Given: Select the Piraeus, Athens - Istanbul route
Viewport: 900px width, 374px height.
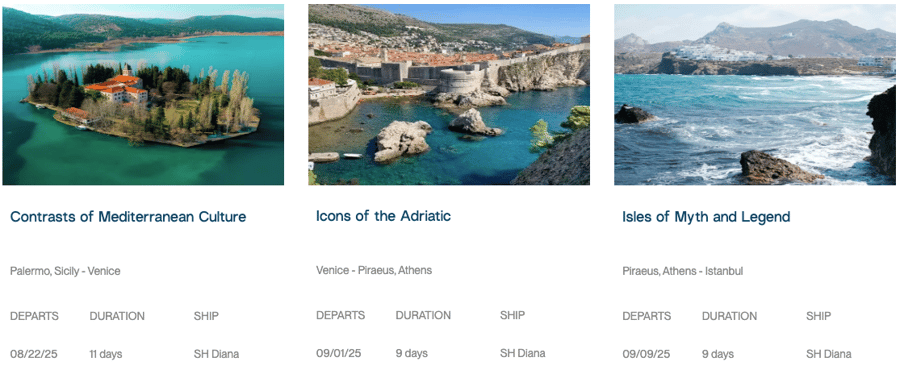Looking at the screenshot, I should pyautogui.click(x=682, y=271).
